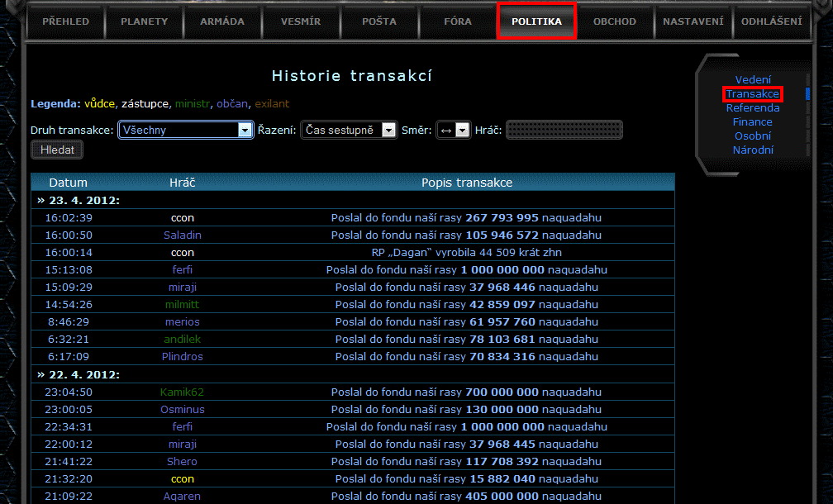Click ODHLÁŠENÍ to log out
The image size is (833, 504).
770,21
